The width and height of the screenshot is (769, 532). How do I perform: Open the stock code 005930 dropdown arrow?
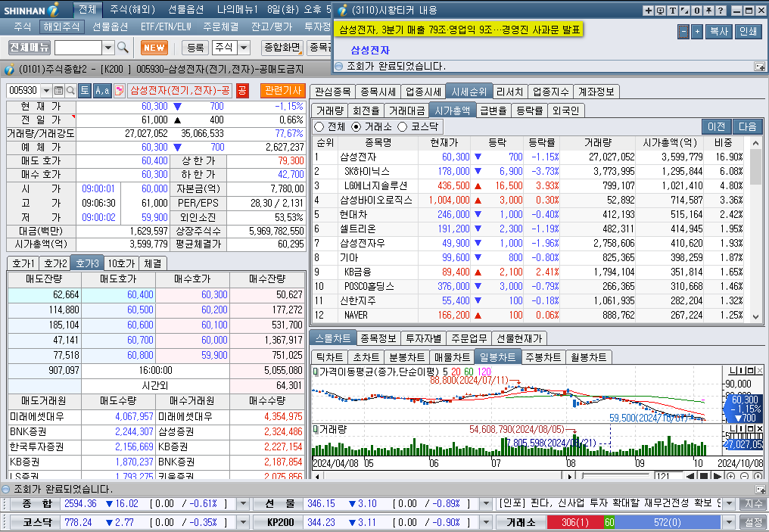click(46, 90)
